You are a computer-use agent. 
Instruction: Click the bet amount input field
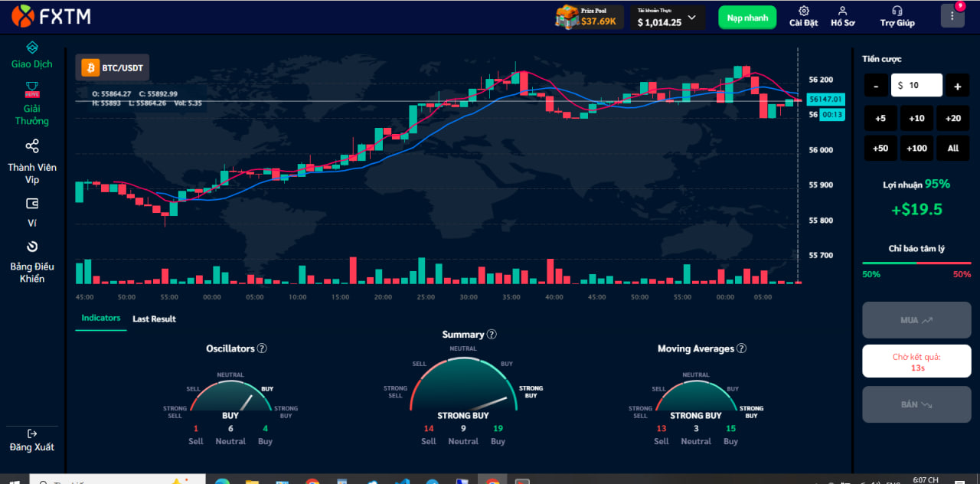coord(917,86)
